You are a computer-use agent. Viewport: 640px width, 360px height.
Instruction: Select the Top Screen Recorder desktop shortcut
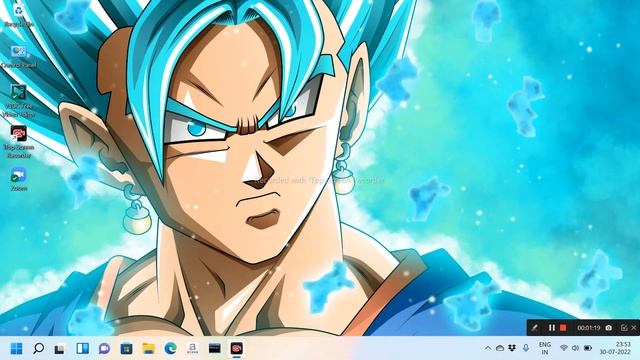(18, 142)
